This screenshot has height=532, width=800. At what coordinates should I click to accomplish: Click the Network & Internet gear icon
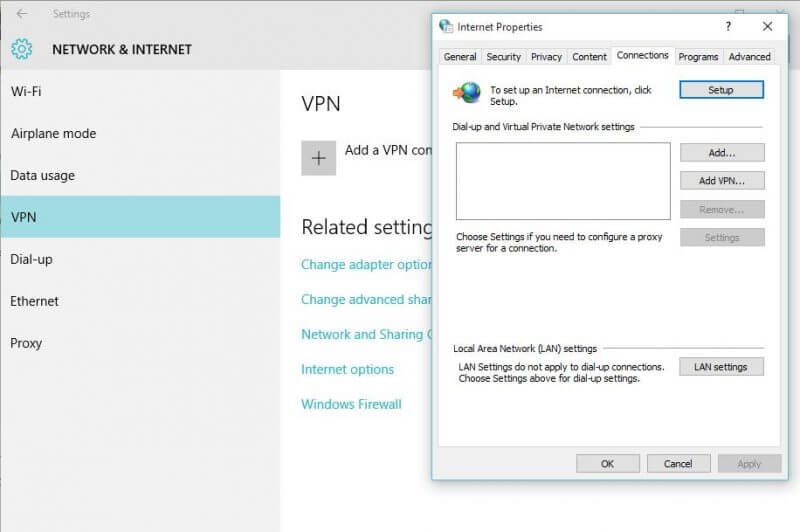(21, 49)
